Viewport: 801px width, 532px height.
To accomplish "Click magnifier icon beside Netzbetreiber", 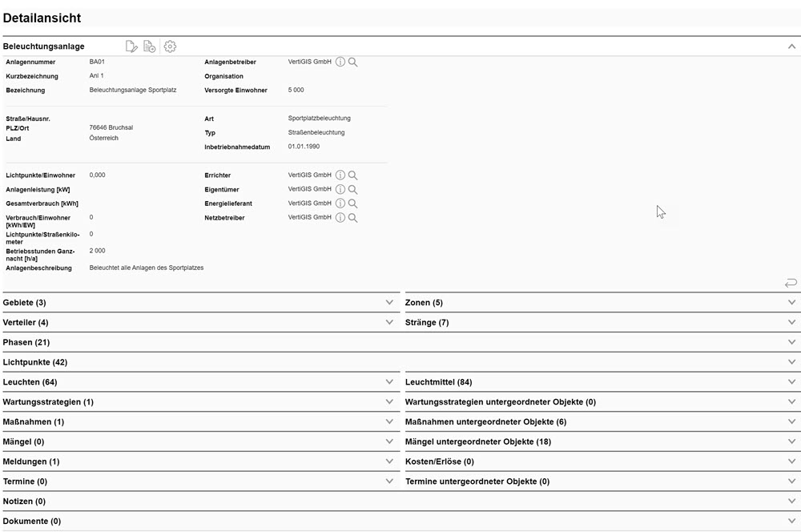I will tap(352, 218).
